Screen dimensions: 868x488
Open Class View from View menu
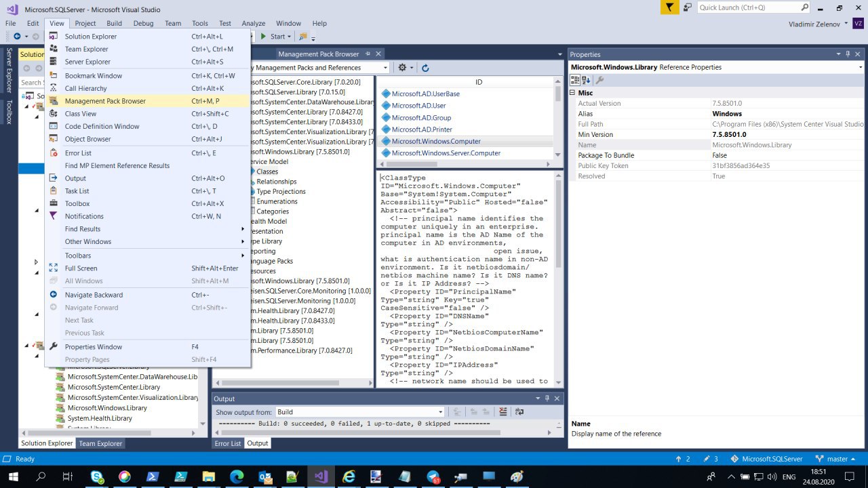tap(147, 114)
